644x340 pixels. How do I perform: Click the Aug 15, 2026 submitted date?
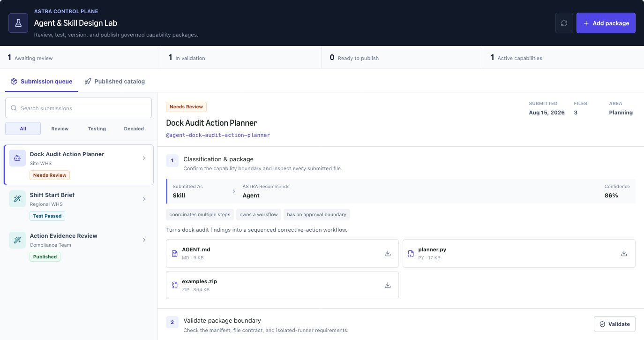[547, 113]
